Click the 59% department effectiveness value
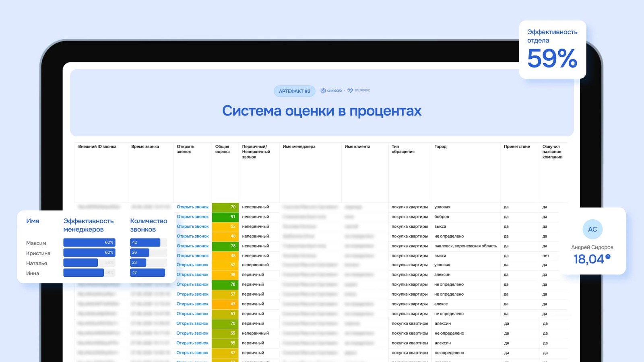The height and width of the screenshot is (362, 644). (552, 58)
